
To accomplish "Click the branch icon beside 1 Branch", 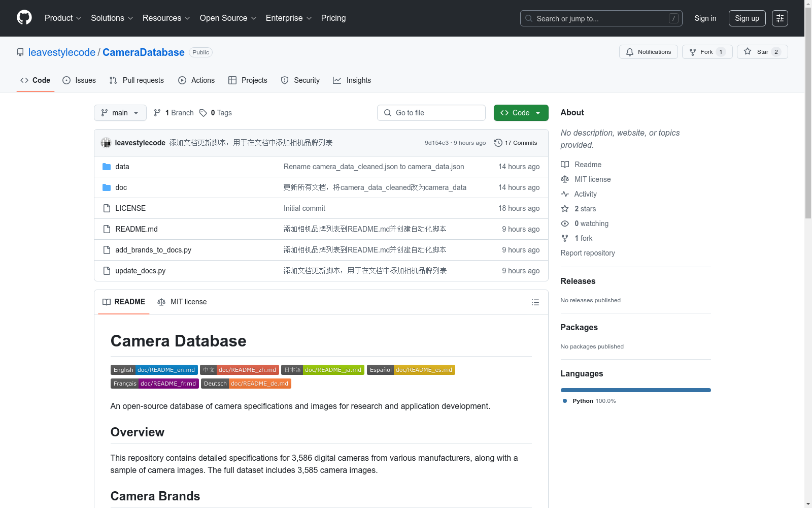I will (x=157, y=113).
